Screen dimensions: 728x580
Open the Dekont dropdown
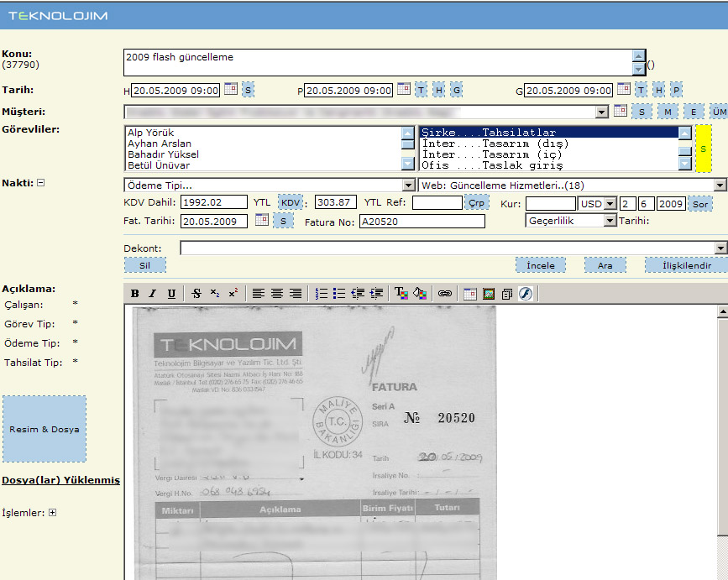point(720,248)
